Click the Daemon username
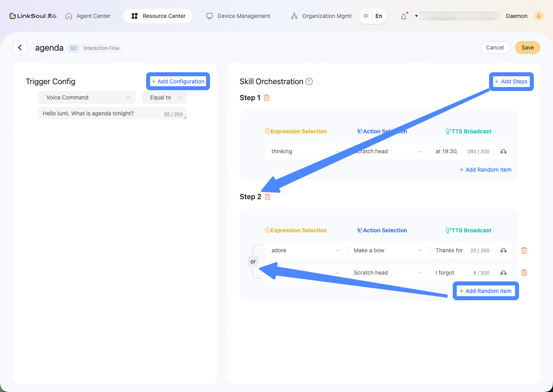This screenshot has width=553, height=392. coord(517,16)
